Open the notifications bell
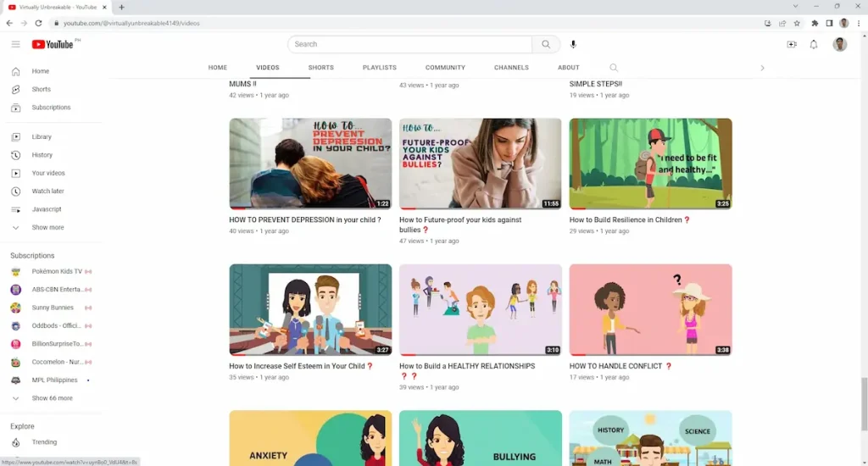The image size is (868, 466). (813, 44)
